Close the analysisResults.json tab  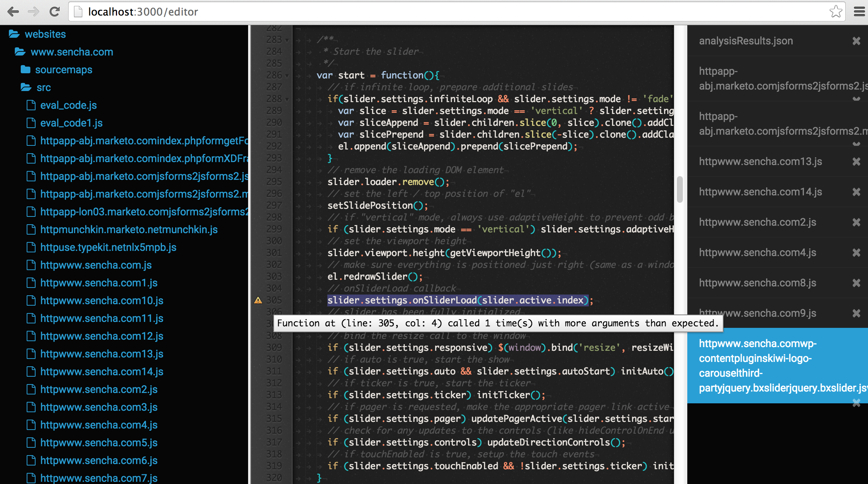(x=856, y=41)
